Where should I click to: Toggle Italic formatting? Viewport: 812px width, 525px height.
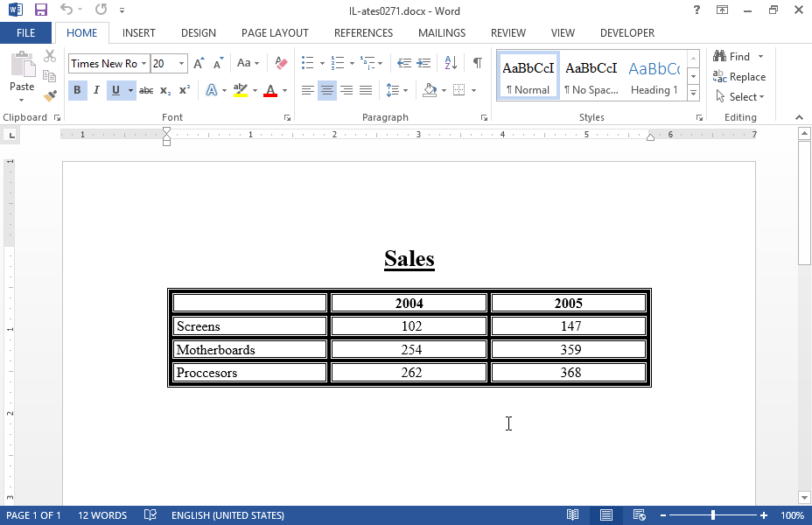[96, 91]
